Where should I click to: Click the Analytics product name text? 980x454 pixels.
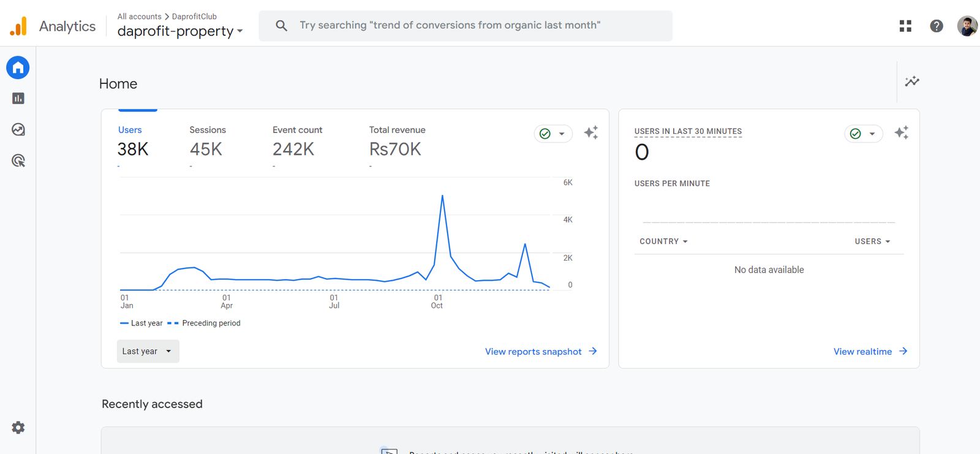pyautogui.click(x=67, y=26)
